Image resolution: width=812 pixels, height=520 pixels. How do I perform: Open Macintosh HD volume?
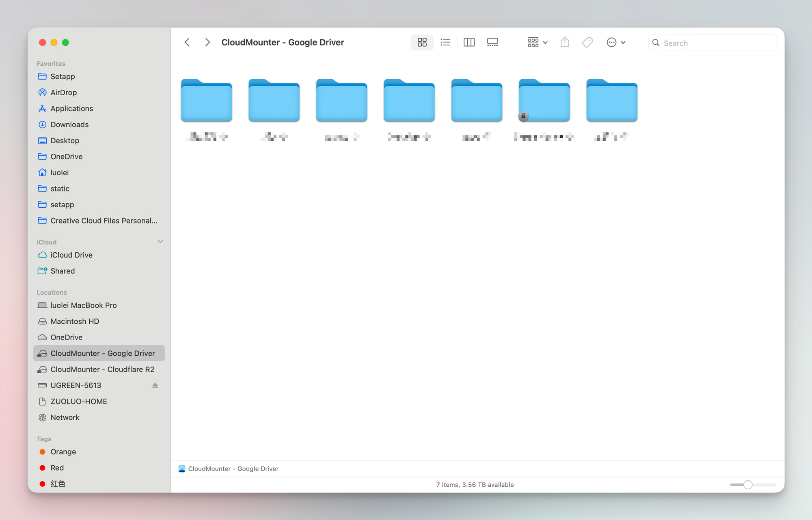pyautogui.click(x=99, y=321)
